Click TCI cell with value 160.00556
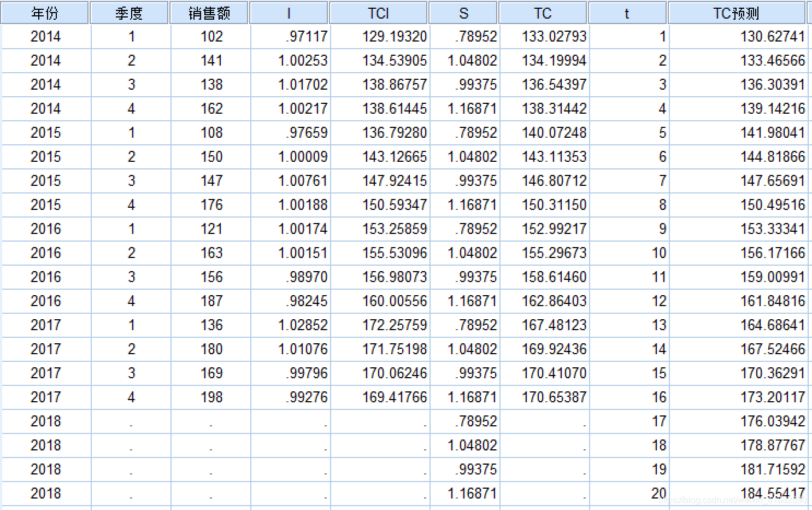 pos(380,301)
